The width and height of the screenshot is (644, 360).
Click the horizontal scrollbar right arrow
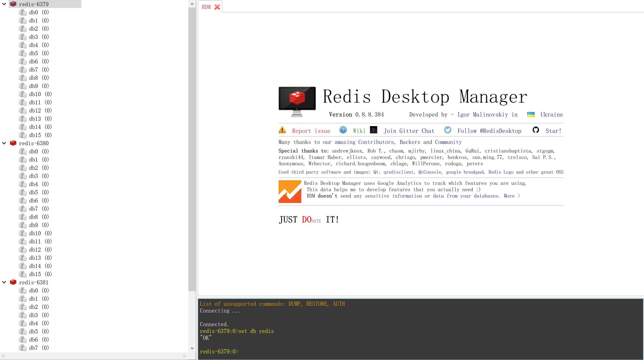click(184, 356)
